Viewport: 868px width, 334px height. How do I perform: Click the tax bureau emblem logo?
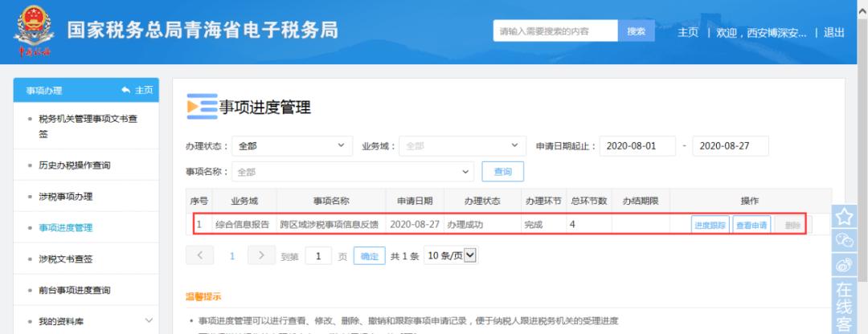click(x=35, y=31)
